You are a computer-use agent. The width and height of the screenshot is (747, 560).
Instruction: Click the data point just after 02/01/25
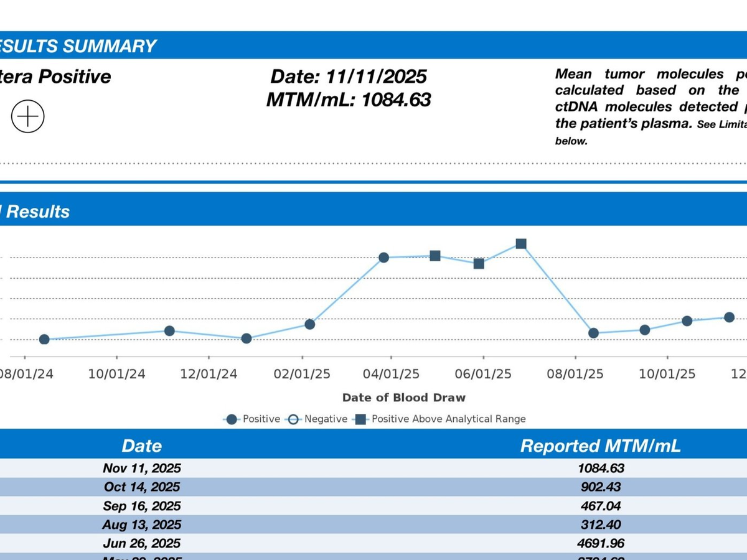click(309, 324)
